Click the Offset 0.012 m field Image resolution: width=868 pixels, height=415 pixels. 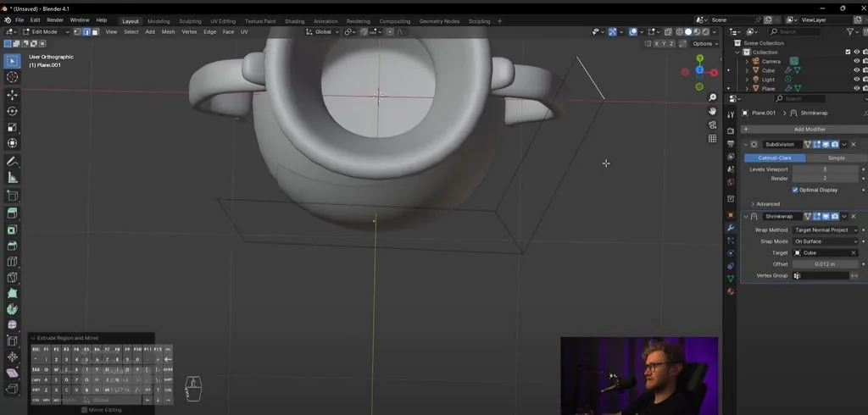pos(826,264)
